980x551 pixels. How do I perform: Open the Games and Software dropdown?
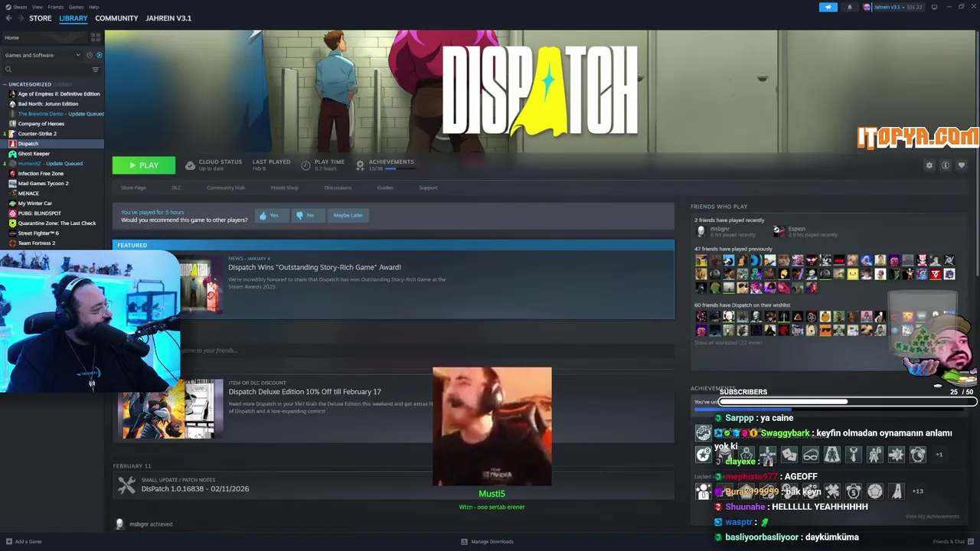(42, 55)
